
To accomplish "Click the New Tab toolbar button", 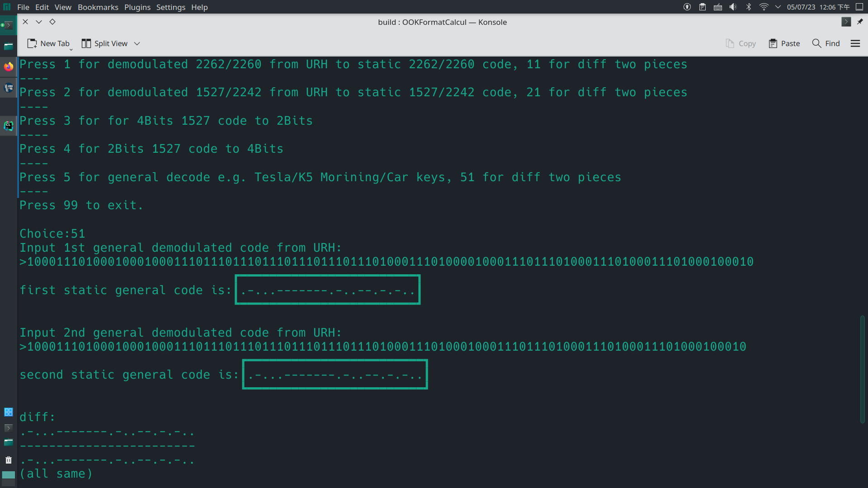I will [48, 43].
